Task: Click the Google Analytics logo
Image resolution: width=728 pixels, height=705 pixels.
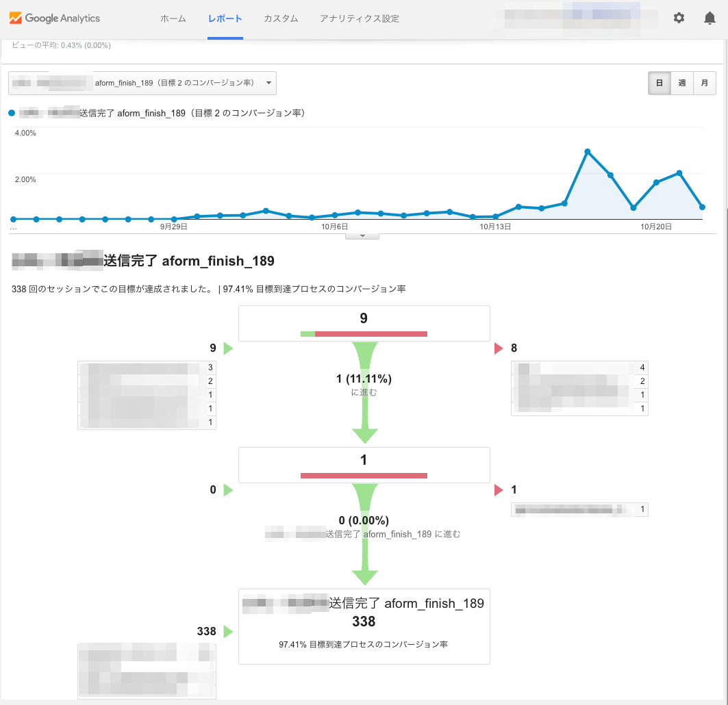Action: click(x=55, y=18)
